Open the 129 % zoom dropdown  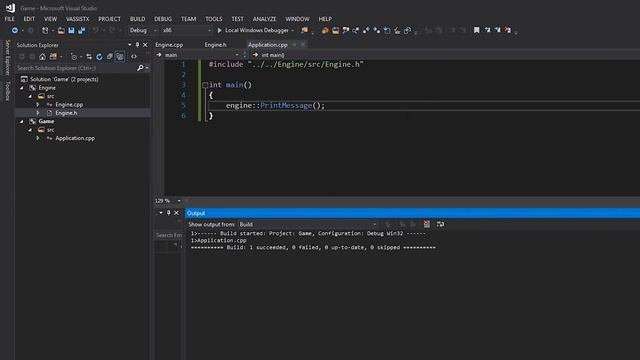179,201
